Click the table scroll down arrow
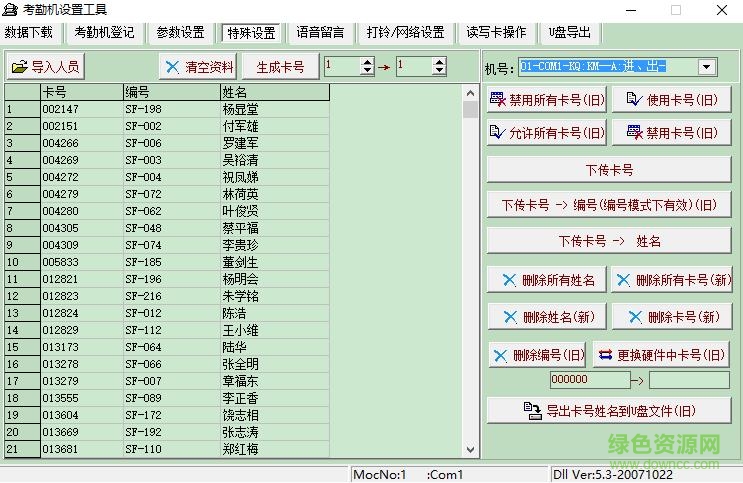This screenshot has height=483, width=743. (471, 449)
